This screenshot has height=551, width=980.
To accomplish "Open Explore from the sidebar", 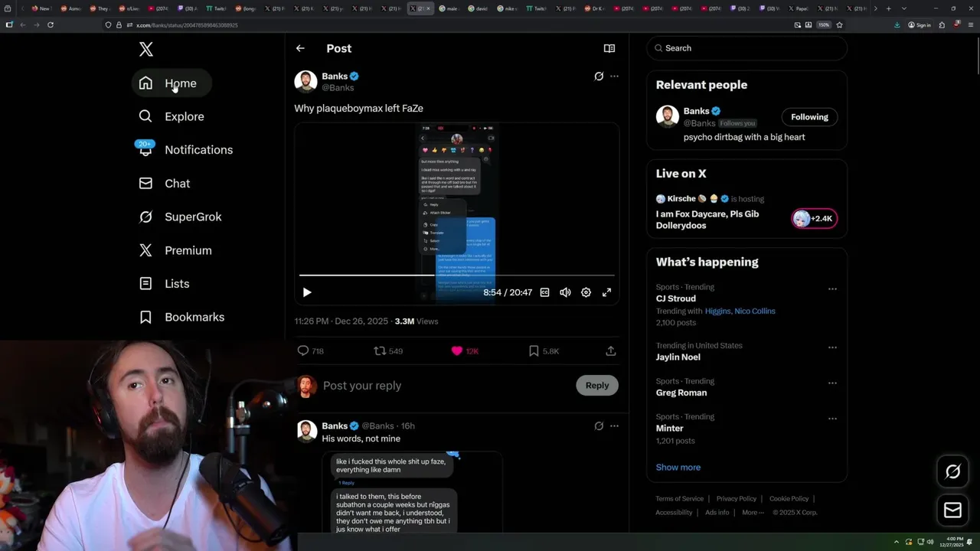I will click(171, 116).
